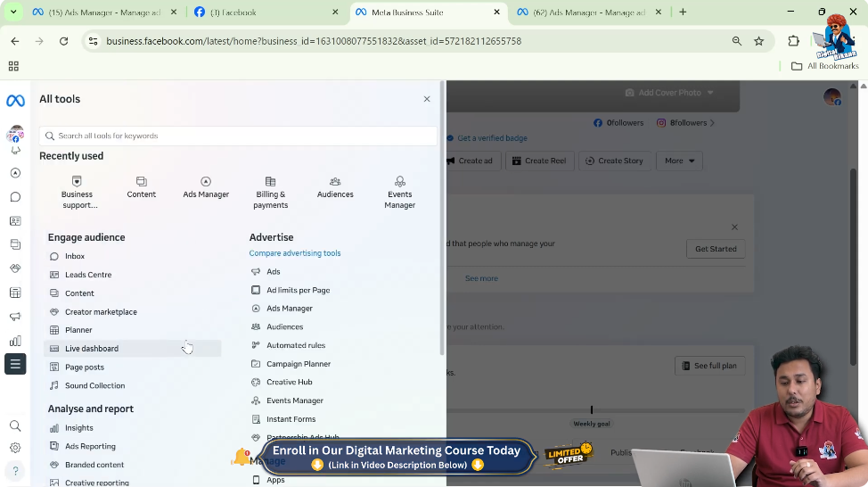Reload the page
868x487 pixels.
coord(63,41)
